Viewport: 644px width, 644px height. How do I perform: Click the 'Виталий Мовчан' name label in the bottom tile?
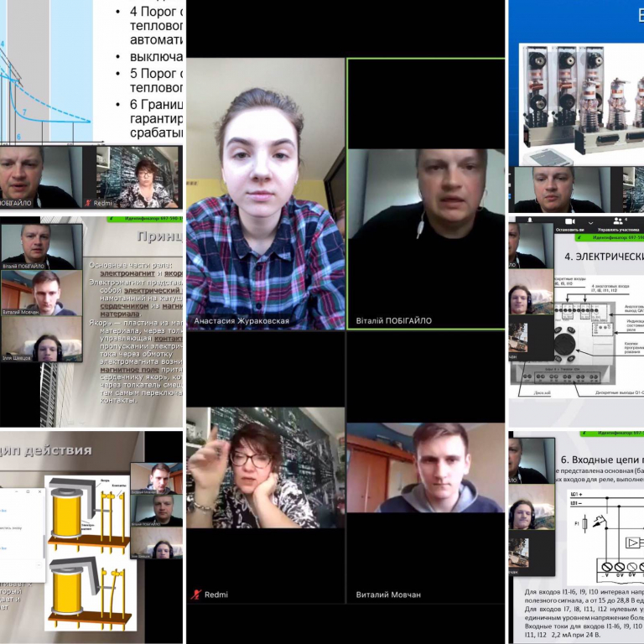click(388, 595)
